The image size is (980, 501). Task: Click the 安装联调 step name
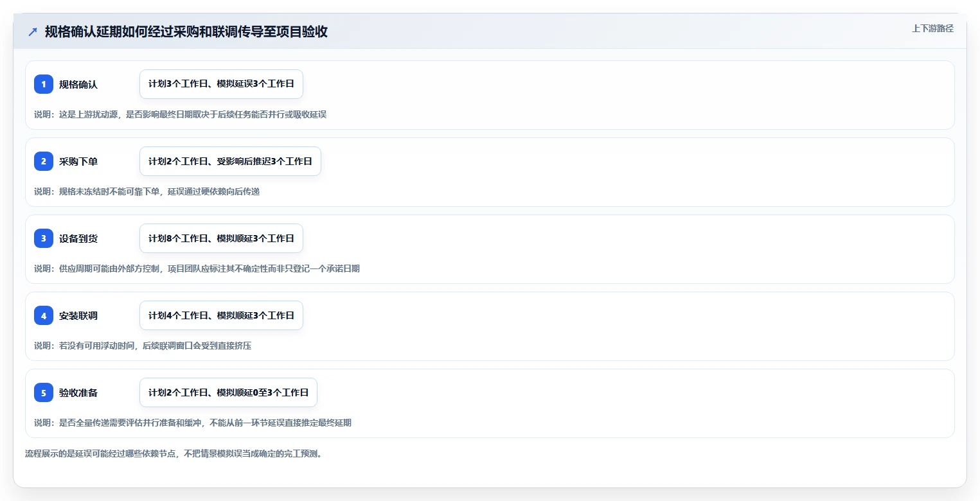[78, 315]
